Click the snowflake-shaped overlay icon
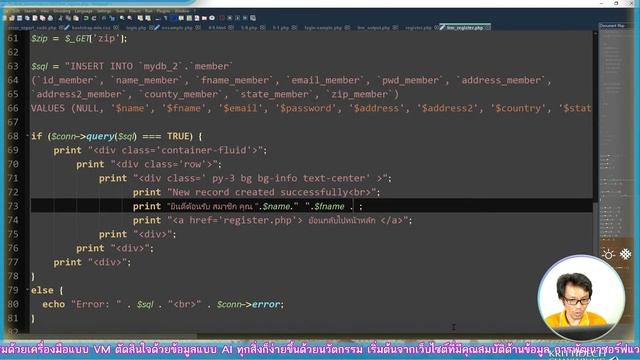This screenshot has width=640, height=360. [x=625, y=254]
